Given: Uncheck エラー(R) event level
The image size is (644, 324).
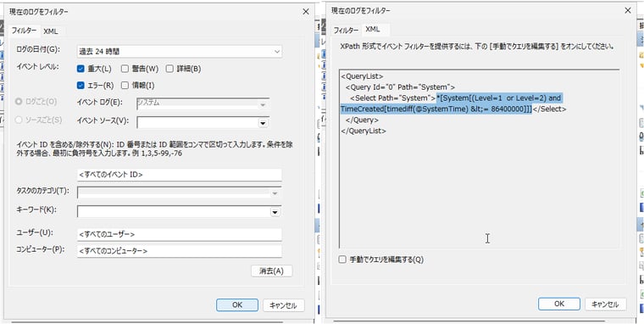Looking at the screenshot, I should pos(80,86).
